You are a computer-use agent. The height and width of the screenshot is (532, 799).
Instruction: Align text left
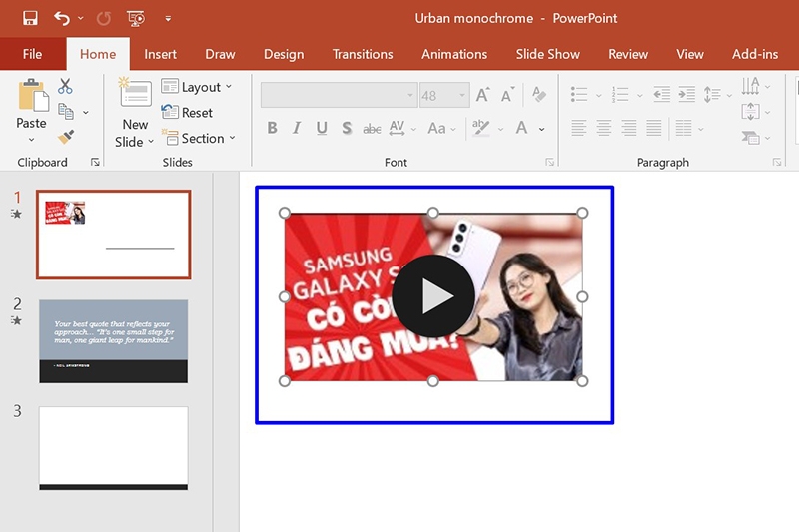(x=579, y=128)
